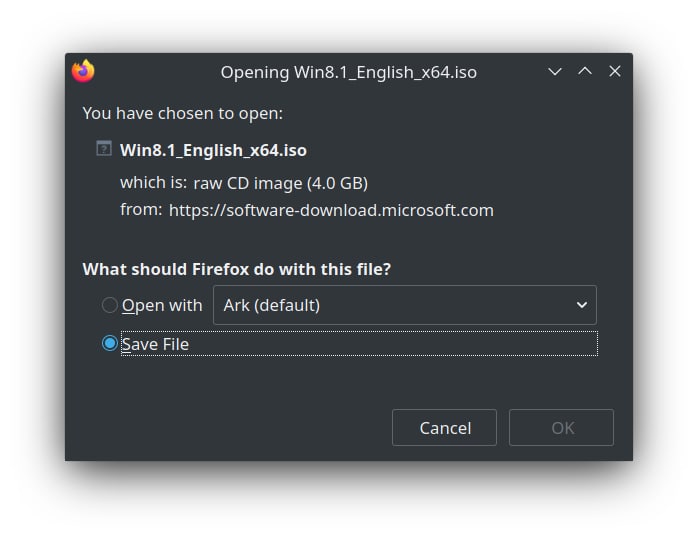Viewport: 698px width, 538px height.
Task: Click the software-download.microsoft.com source URL
Action: pyautogui.click(x=331, y=210)
